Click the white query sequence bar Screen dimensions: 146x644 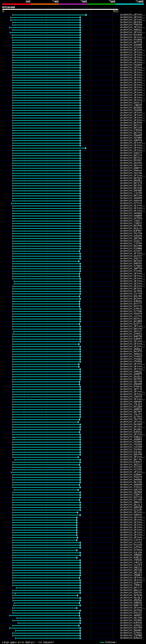point(60,9)
